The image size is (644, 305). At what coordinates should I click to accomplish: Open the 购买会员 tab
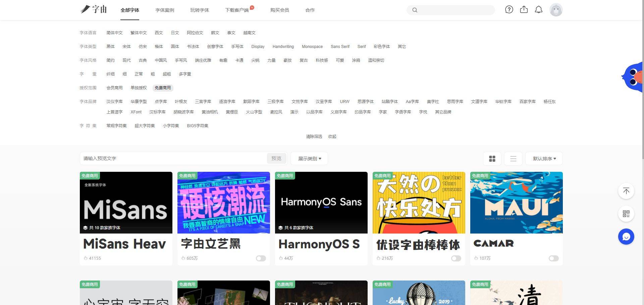(x=280, y=10)
